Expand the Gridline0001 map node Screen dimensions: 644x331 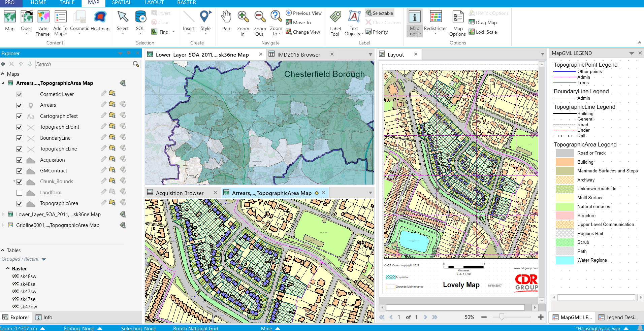[x=3, y=225]
